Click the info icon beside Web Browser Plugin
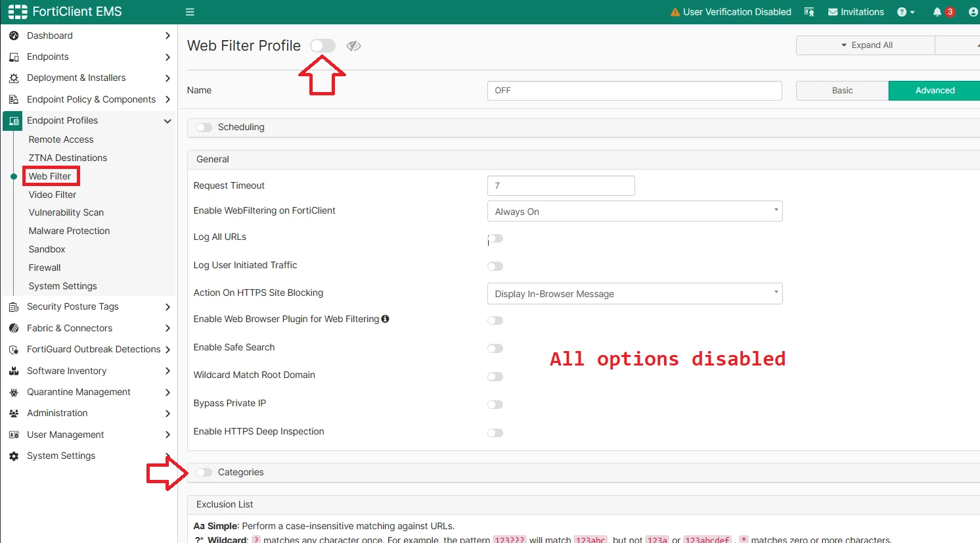This screenshot has height=543, width=980. [386, 319]
